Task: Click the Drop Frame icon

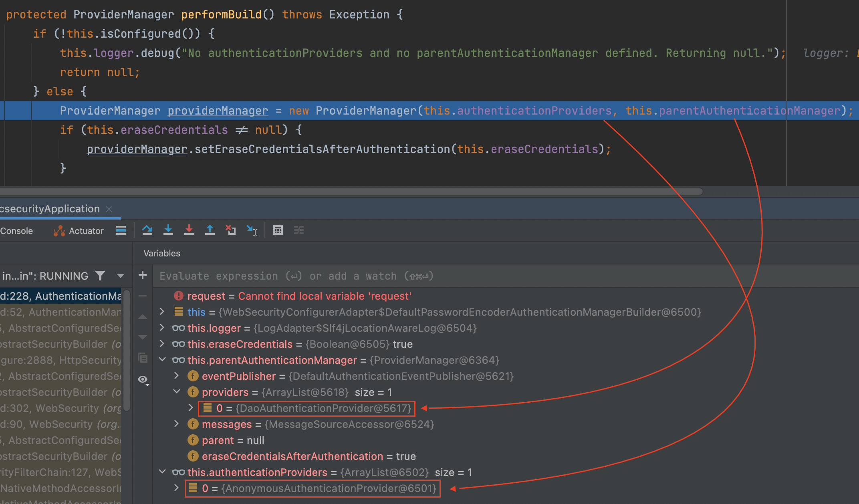Action: point(231,230)
